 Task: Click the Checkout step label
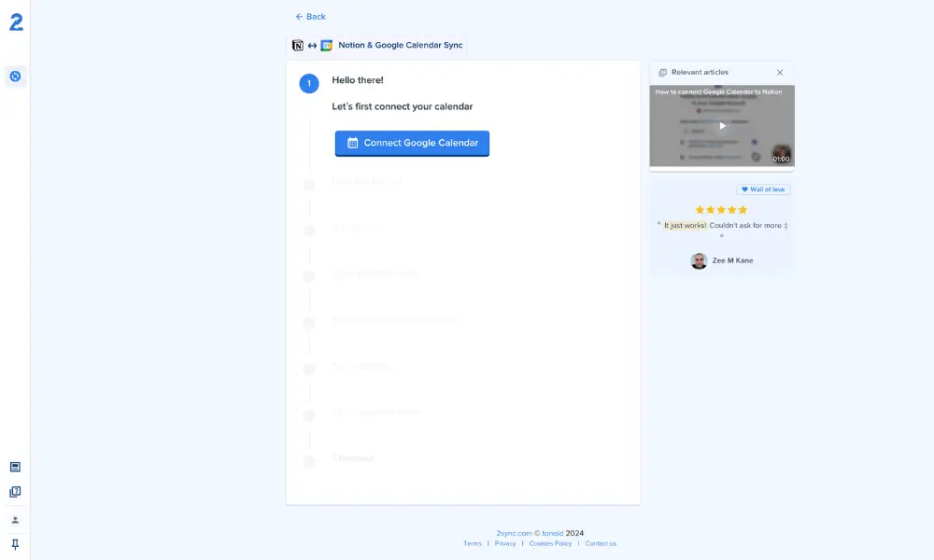click(353, 458)
